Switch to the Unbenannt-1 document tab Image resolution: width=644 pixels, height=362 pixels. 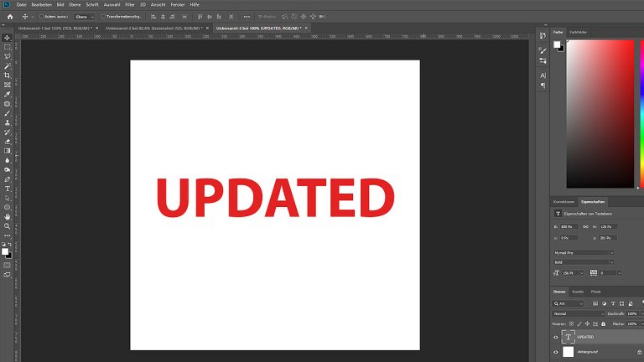click(x=55, y=28)
